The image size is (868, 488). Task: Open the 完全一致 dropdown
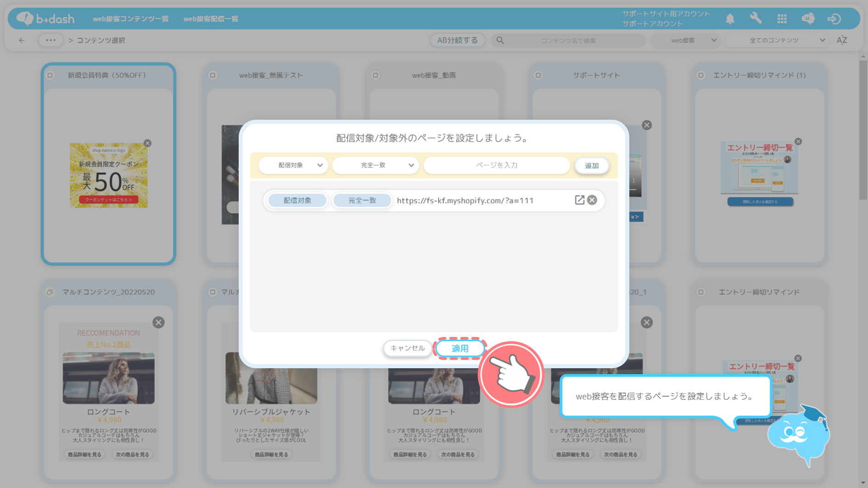(x=375, y=165)
